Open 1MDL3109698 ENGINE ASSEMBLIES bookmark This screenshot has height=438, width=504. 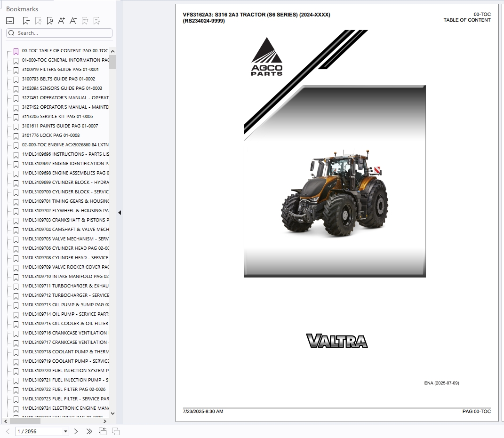[65, 173]
